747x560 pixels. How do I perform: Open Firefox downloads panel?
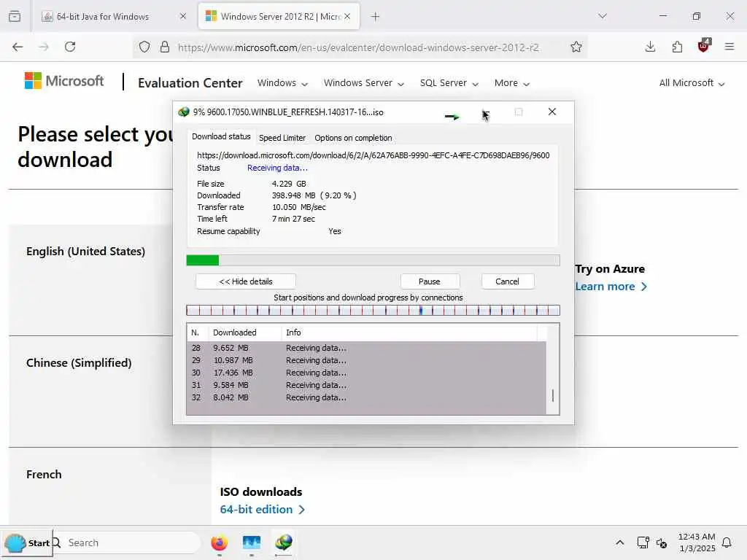pos(650,47)
